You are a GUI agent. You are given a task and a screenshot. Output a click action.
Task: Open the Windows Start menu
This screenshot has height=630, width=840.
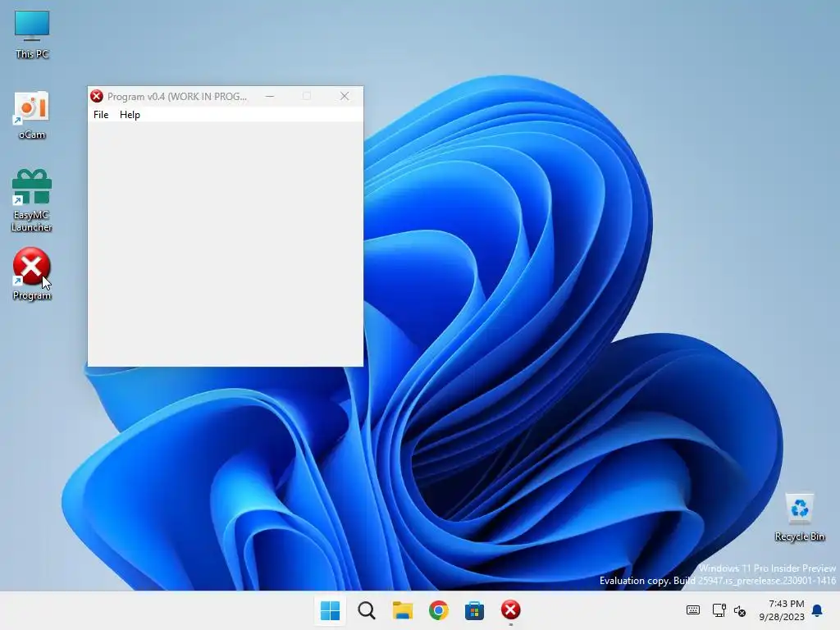tap(330, 610)
